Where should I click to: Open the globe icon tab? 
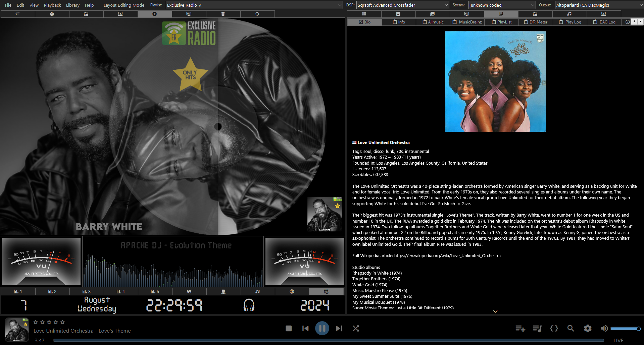point(292,292)
